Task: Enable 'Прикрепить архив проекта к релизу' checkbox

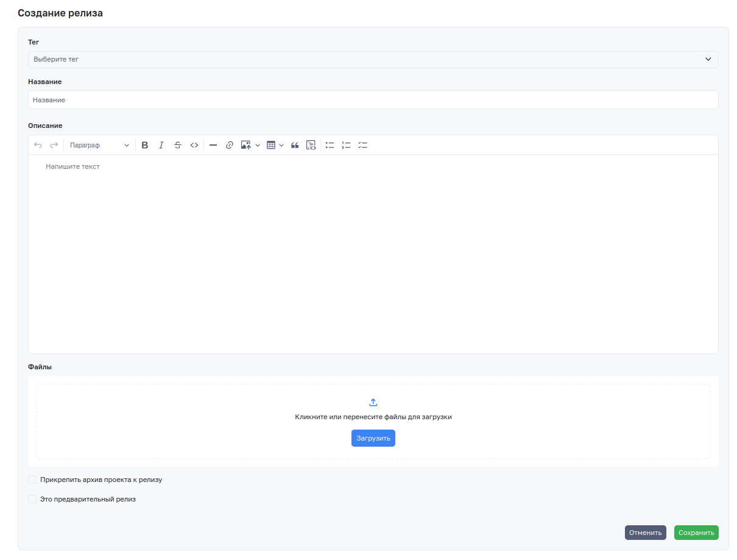Action: 32,480
